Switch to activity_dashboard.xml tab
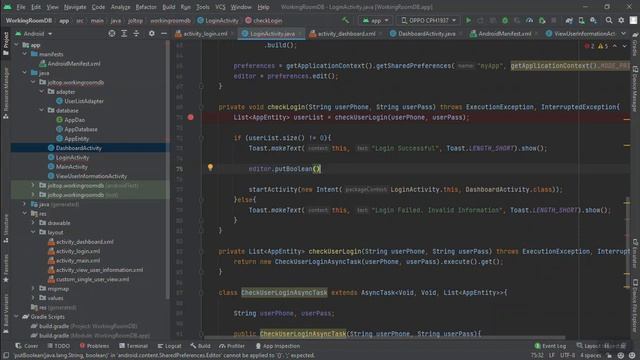The width and height of the screenshot is (640, 360). tap(346, 34)
